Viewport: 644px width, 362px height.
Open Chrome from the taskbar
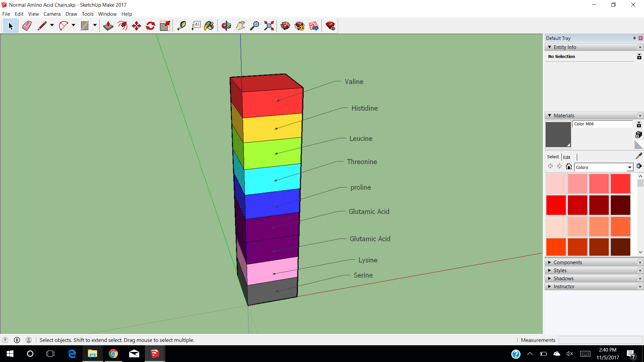tap(113, 354)
